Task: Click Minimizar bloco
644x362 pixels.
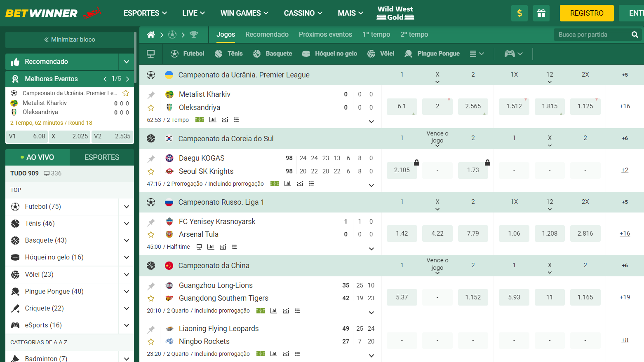Action: pos(70,40)
